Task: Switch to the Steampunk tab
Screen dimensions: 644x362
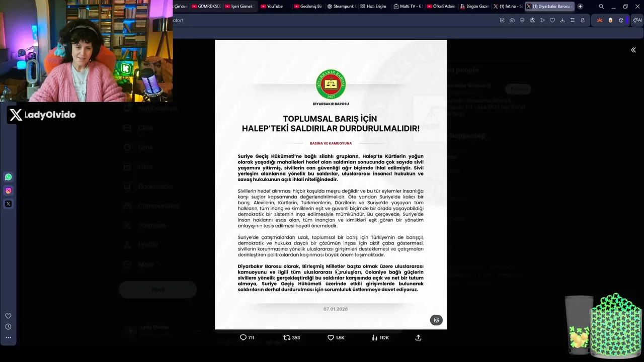Action: (x=342, y=7)
